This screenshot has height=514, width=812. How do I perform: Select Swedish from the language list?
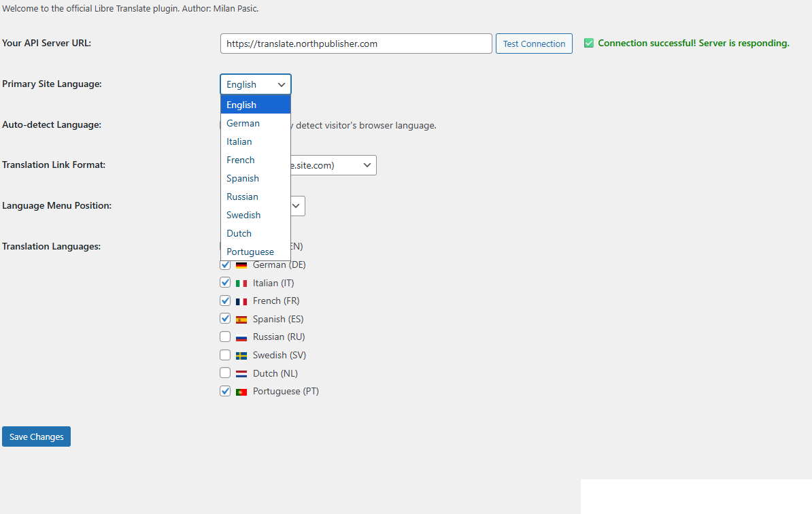[x=243, y=214]
